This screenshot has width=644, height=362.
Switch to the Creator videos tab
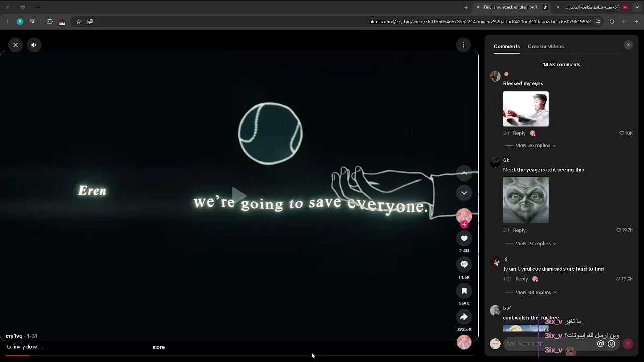[x=546, y=46]
